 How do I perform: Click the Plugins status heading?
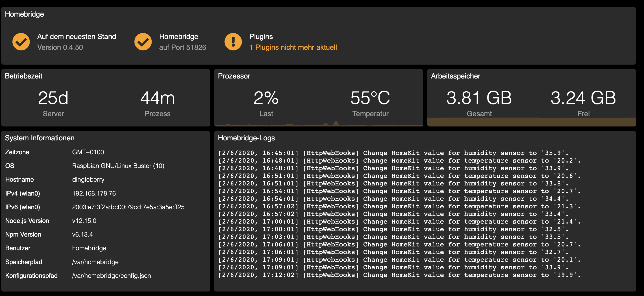pyautogui.click(x=261, y=37)
